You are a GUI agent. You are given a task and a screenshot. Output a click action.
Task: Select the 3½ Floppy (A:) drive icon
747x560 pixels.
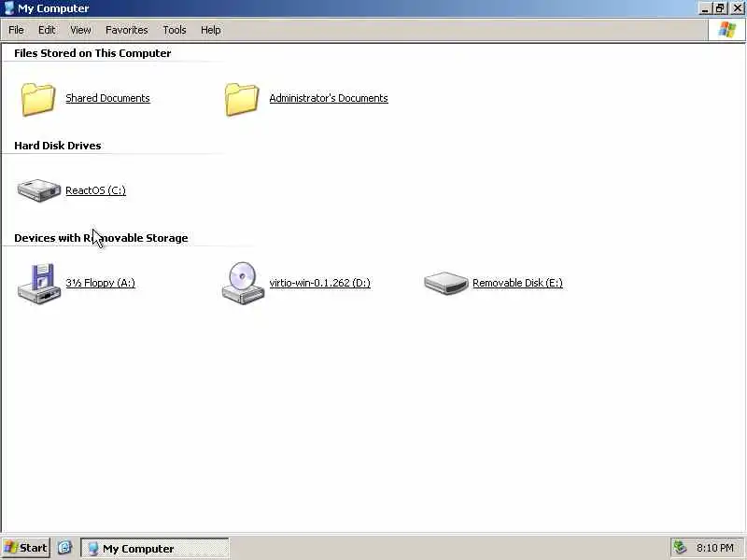(39, 284)
